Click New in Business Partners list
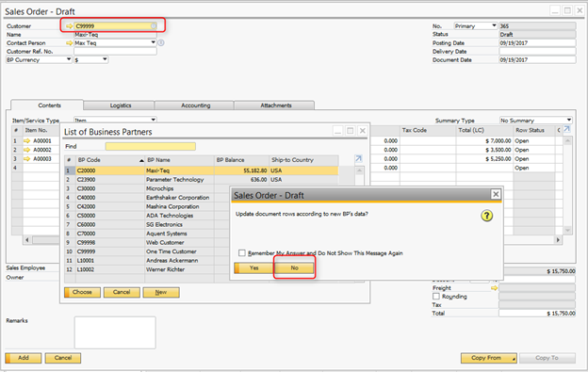This screenshot has width=588, height=372. tap(161, 292)
